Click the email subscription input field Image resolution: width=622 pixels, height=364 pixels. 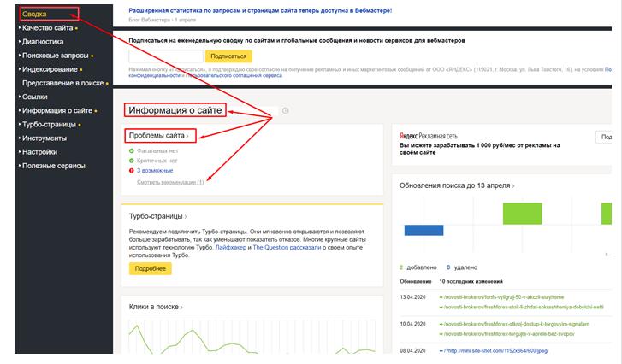pos(166,56)
